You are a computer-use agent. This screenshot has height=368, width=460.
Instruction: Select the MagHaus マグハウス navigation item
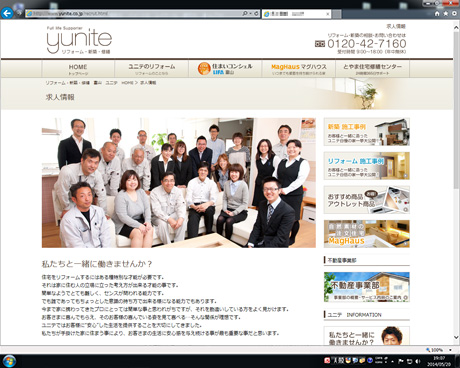(x=299, y=69)
